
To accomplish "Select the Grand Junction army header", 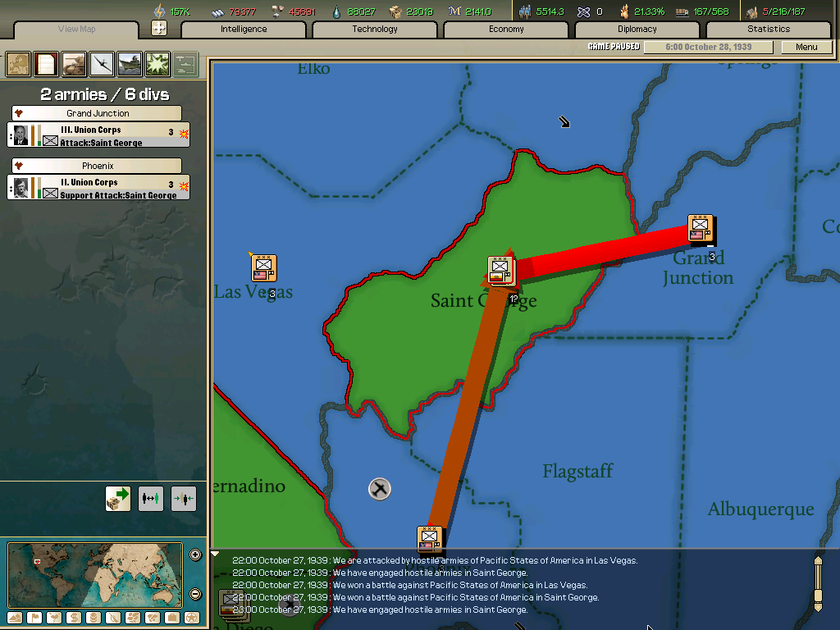I will click(96, 112).
